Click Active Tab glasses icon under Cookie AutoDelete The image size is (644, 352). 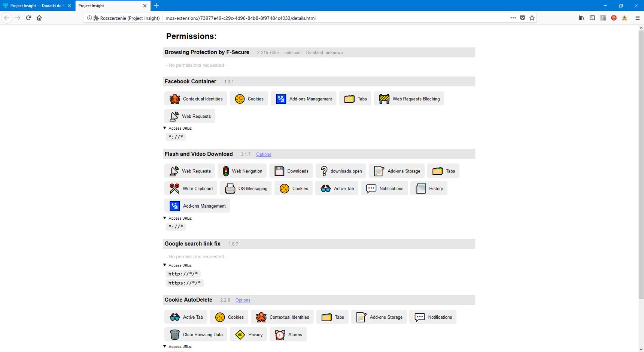point(175,317)
